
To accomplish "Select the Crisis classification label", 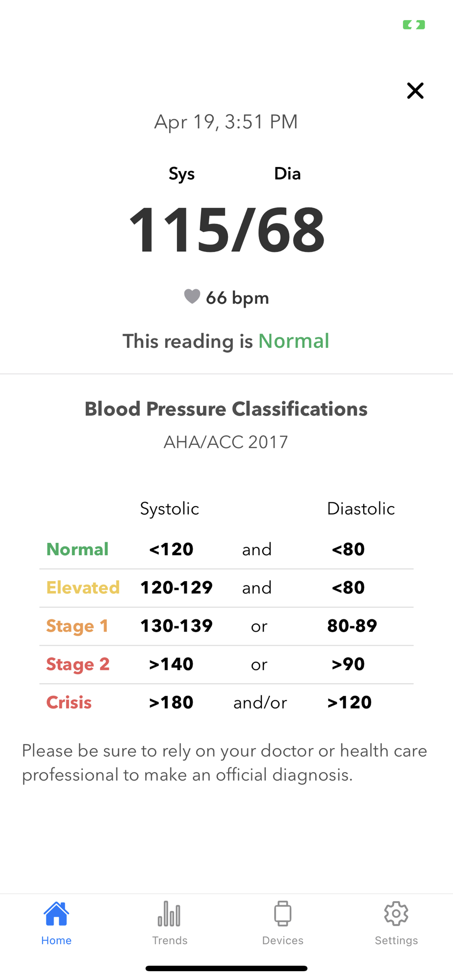I will click(69, 702).
